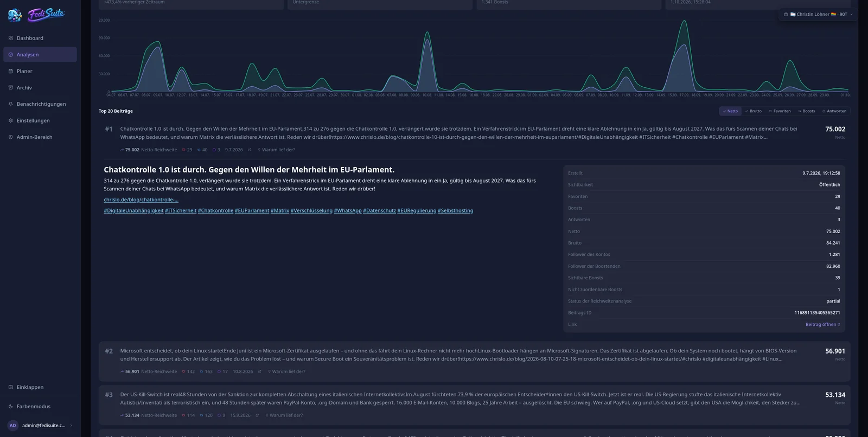Screen dimensions: 868x437
Task: Open external link icon on post #3
Action: tap(257, 415)
